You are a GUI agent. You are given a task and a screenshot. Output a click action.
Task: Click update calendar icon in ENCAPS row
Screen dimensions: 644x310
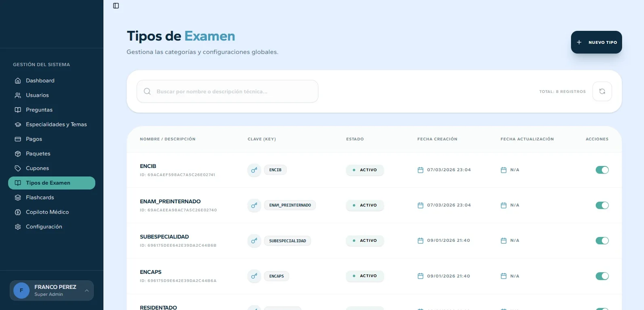coord(504,276)
